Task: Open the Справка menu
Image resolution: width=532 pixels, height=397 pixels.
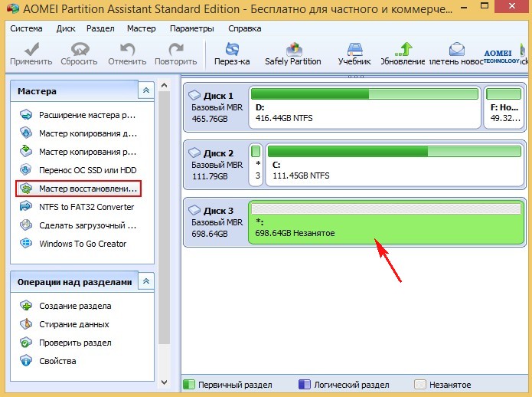Action: [245, 28]
